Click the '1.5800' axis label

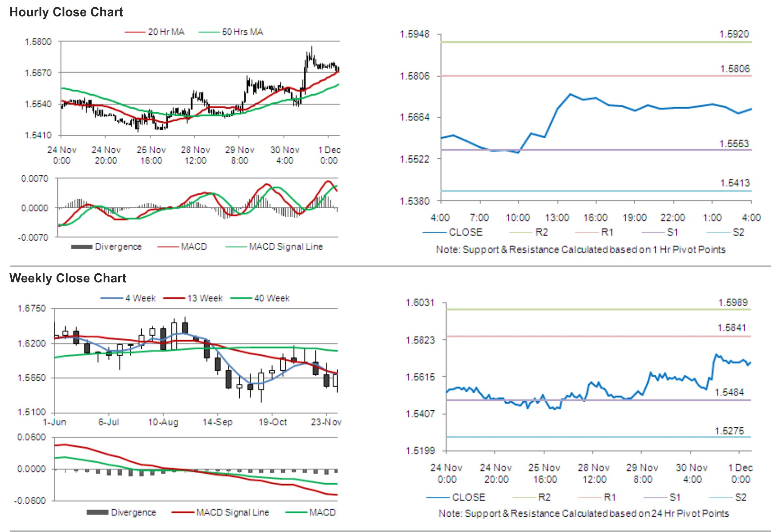38,42
